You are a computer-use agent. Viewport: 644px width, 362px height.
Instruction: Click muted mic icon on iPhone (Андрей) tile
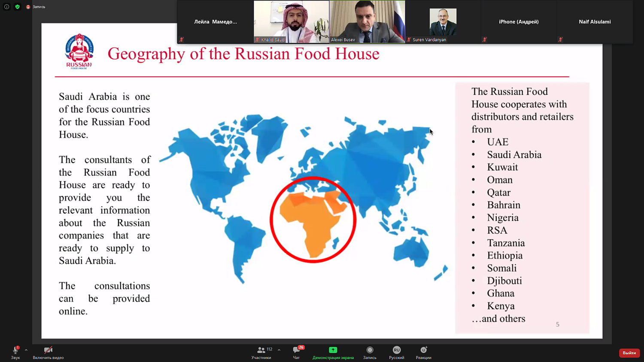pos(485,39)
